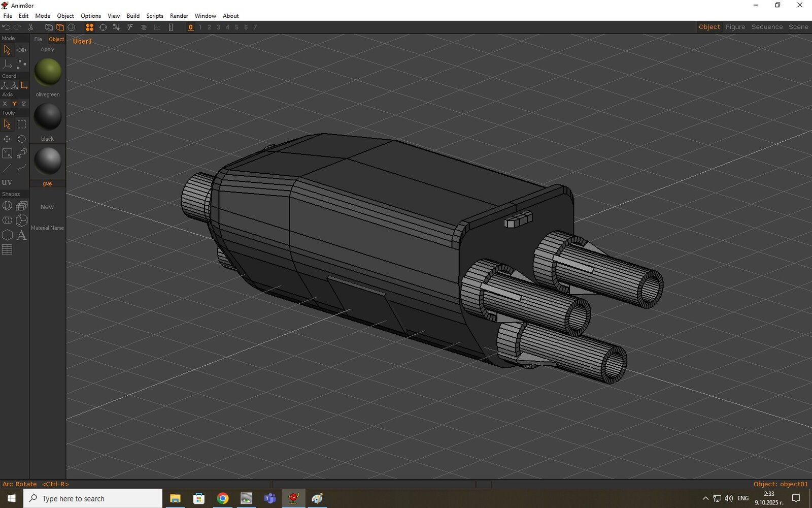Enable layer 3 in the toolbar

218,27
